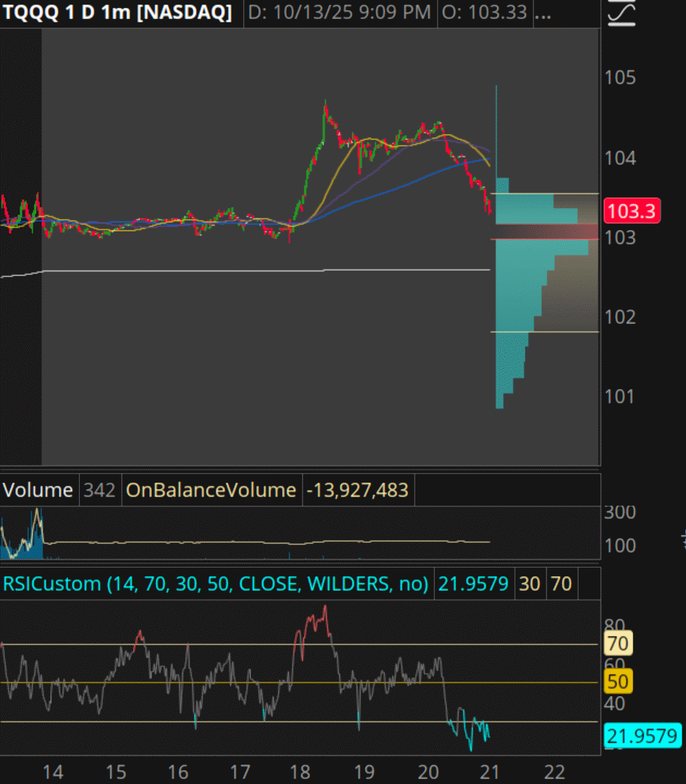Screen dimensions: 686x784
Task: Click the 105 price axis label
Action: [620, 78]
